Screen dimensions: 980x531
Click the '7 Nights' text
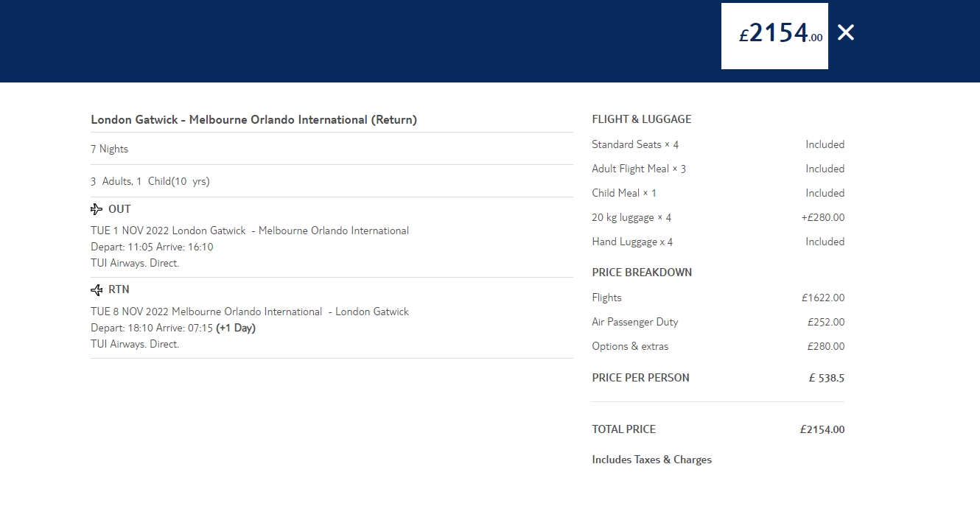tap(110, 149)
